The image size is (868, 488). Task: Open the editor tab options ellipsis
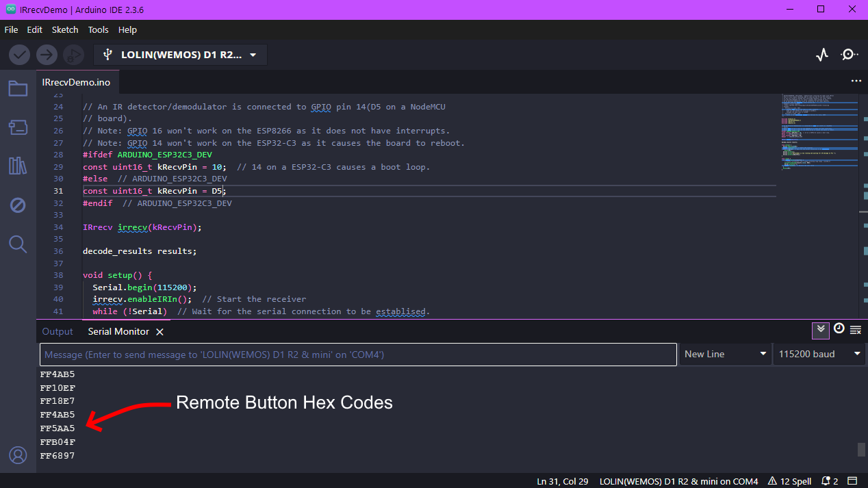pyautogui.click(x=856, y=81)
